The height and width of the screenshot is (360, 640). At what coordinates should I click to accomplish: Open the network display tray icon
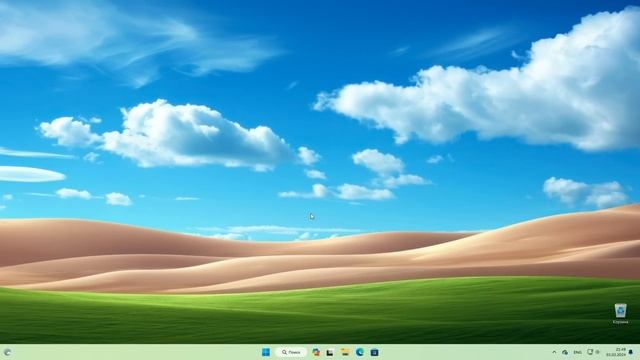click(x=590, y=352)
